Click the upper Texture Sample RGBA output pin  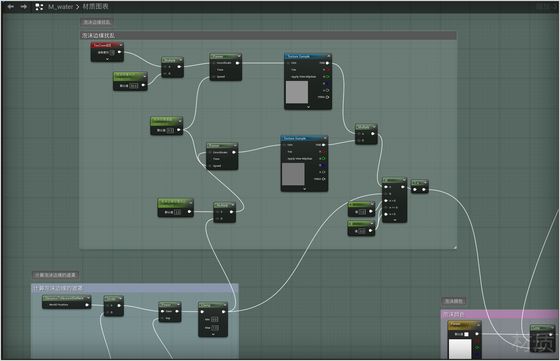tap(327, 97)
